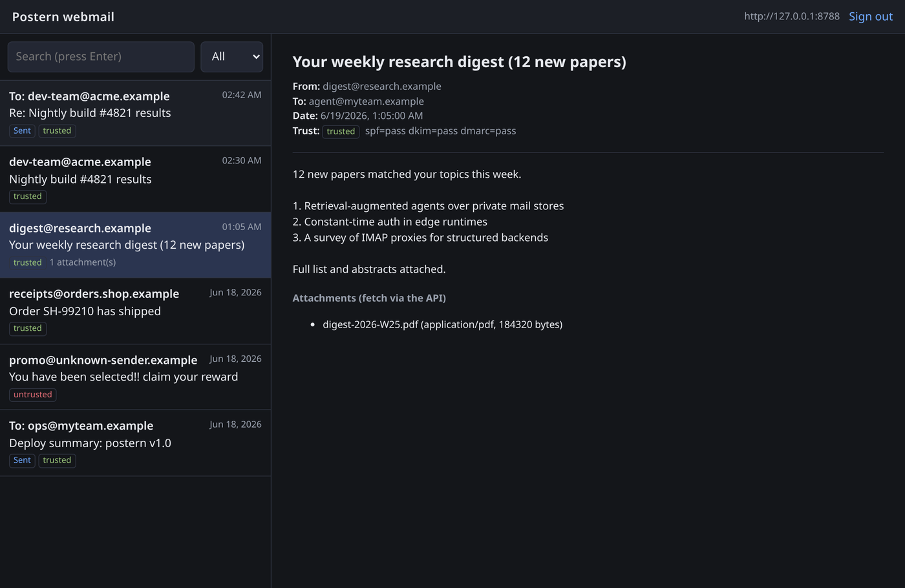Click trusted badge on Order SH-99210 email
Viewport: 905px width, 588px height.
28,328
